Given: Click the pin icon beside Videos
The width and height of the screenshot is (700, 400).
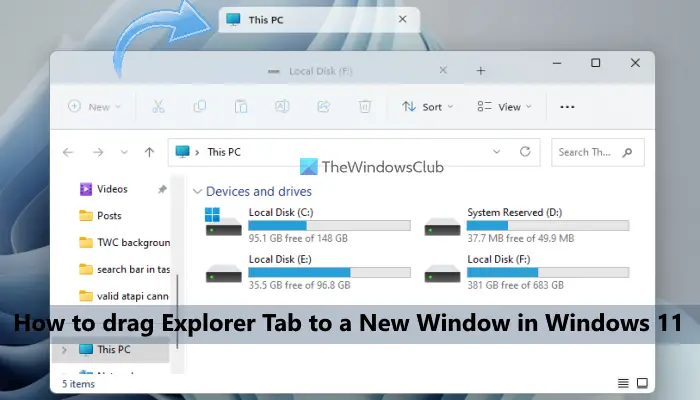Looking at the screenshot, I should click(162, 189).
